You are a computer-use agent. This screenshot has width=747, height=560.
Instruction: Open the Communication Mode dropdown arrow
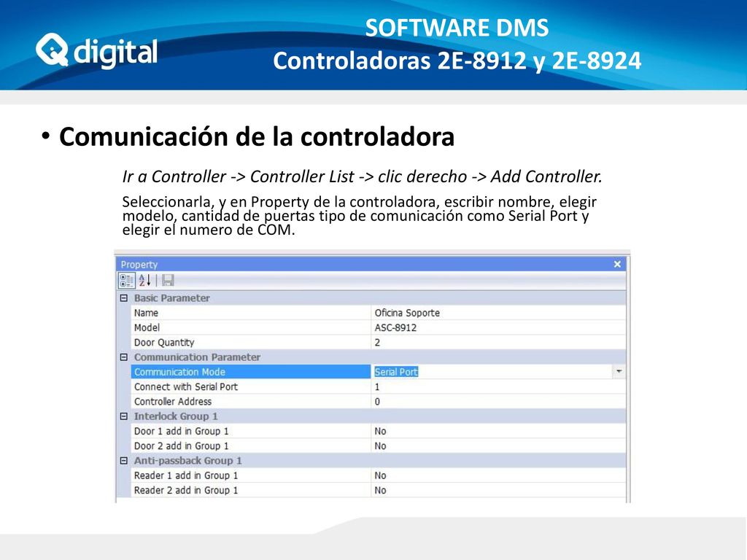pyautogui.click(x=619, y=372)
